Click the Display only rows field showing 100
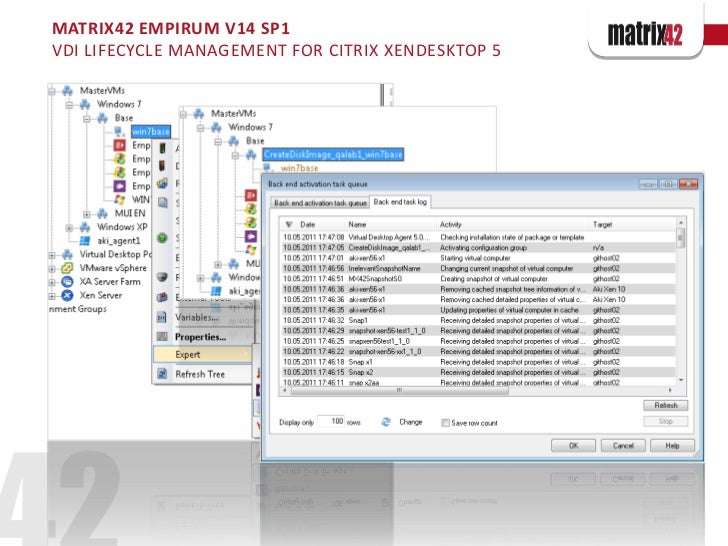 331,422
